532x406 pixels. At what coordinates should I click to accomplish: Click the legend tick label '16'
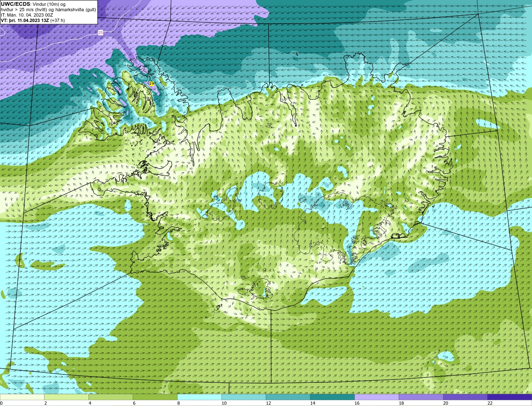(357, 403)
